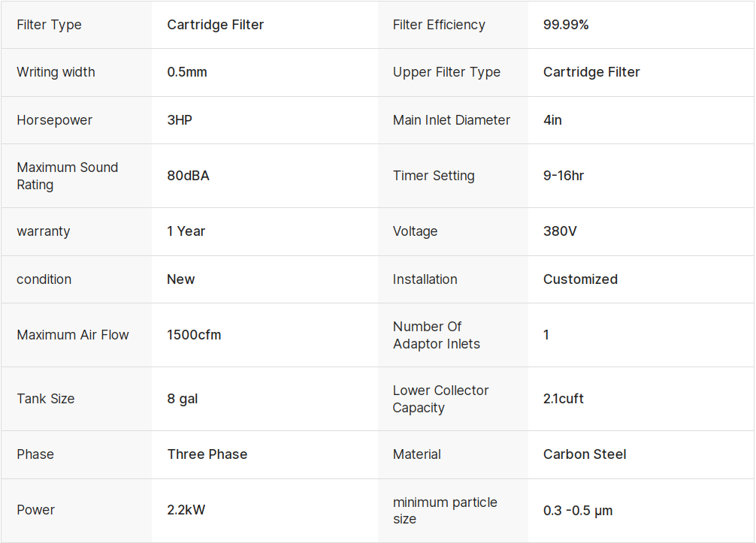Click the Main Inlet Diameter label
Viewport: 756px width, 543px height.
click(x=451, y=120)
